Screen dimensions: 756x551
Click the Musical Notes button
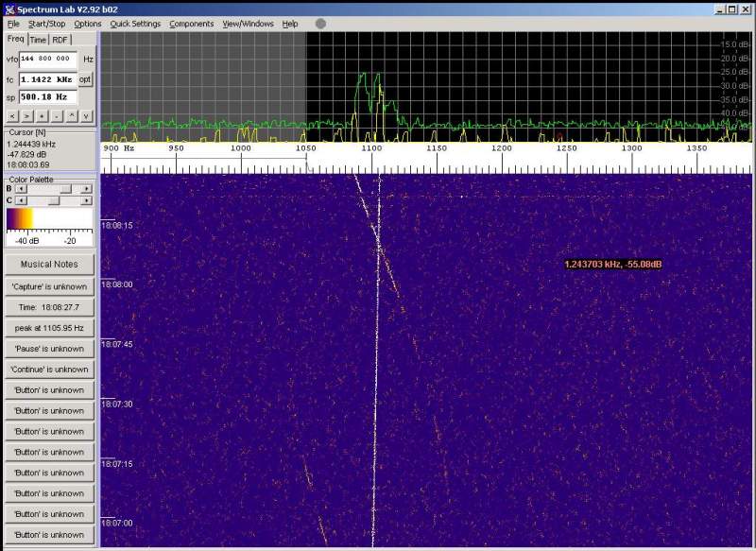pyautogui.click(x=49, y=265)
